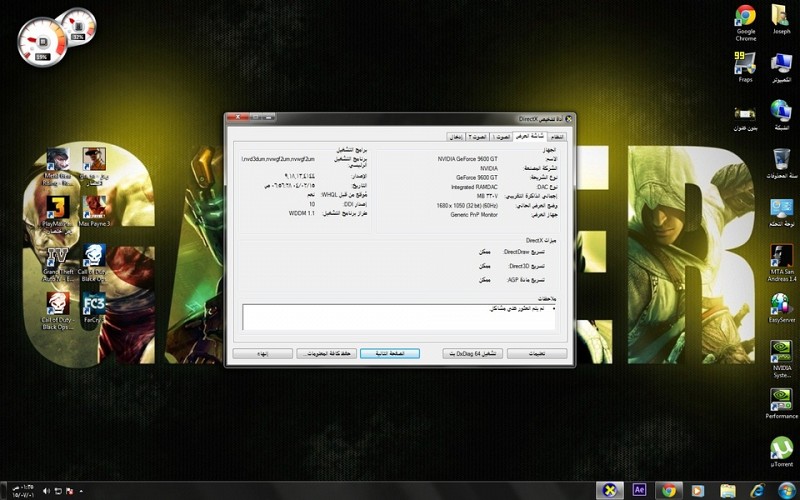
Task: Open NVIDIA System desktop shortcut
Action: (x=781, y=359)
